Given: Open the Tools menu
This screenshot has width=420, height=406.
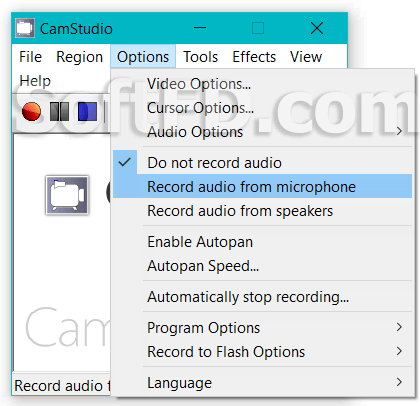Looking at the screenshot, I should pyautogui.click(x=201, y=57).
